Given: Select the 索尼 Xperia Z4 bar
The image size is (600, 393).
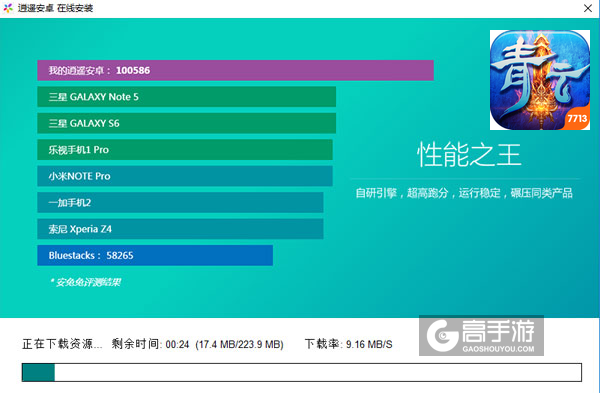Looking at the screenshot, I should [180, 229].
